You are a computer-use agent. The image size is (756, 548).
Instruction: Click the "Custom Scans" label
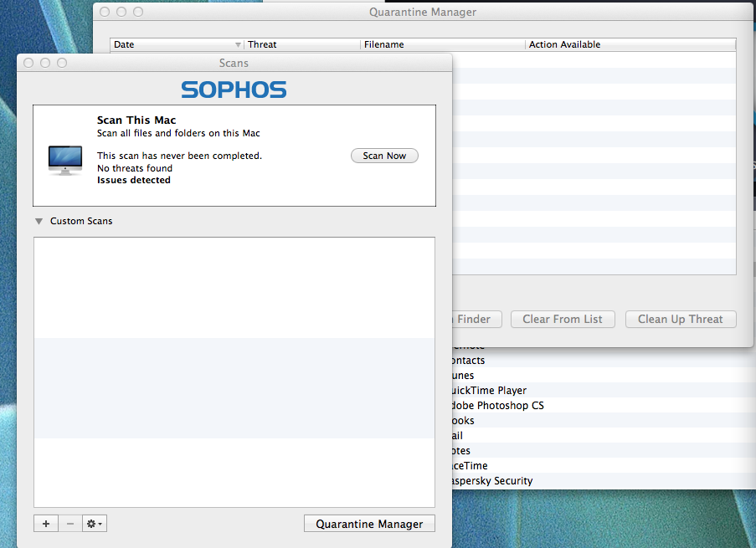(81, 221)
